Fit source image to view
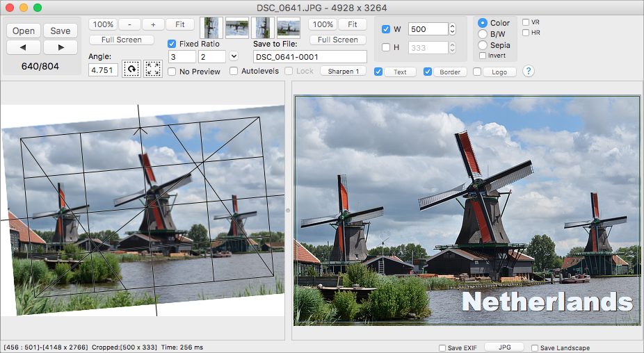Image resolution: width=644 pixels, height=353 pixels. click(180, 24)
